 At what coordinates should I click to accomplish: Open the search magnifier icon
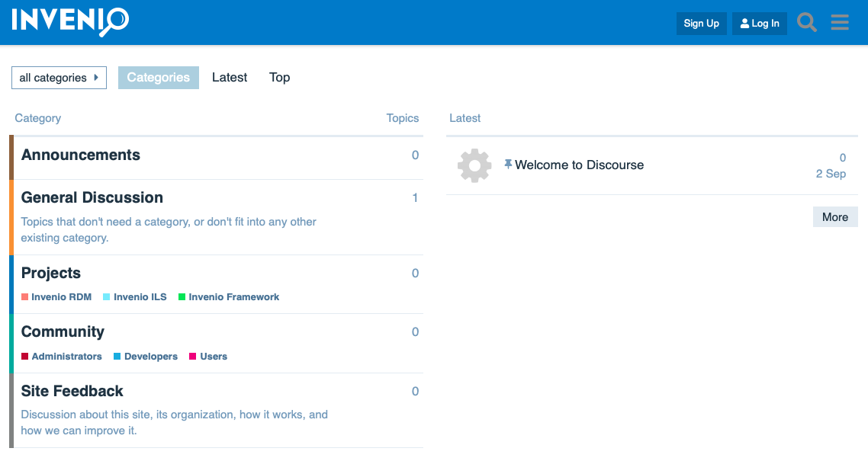tap(807, 23)
